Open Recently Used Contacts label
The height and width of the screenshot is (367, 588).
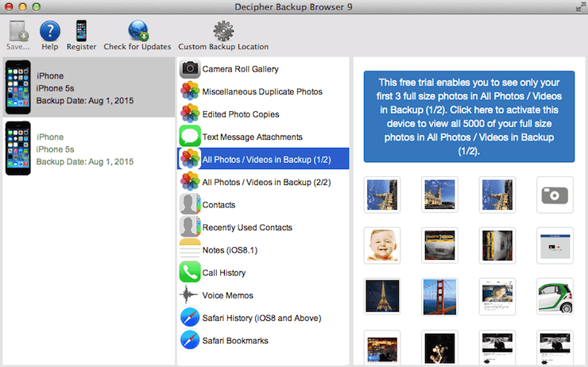click(x=247, y=227)
